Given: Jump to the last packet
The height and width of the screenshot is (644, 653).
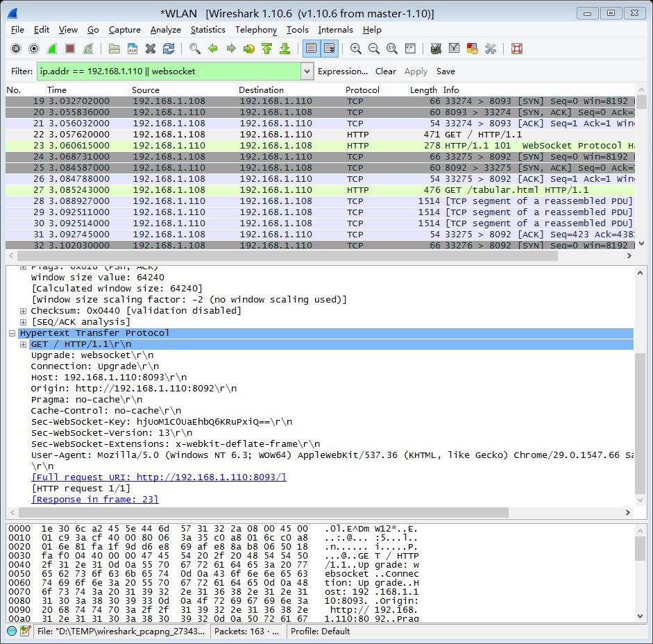Looking at the screenshot, I should 285,49.
